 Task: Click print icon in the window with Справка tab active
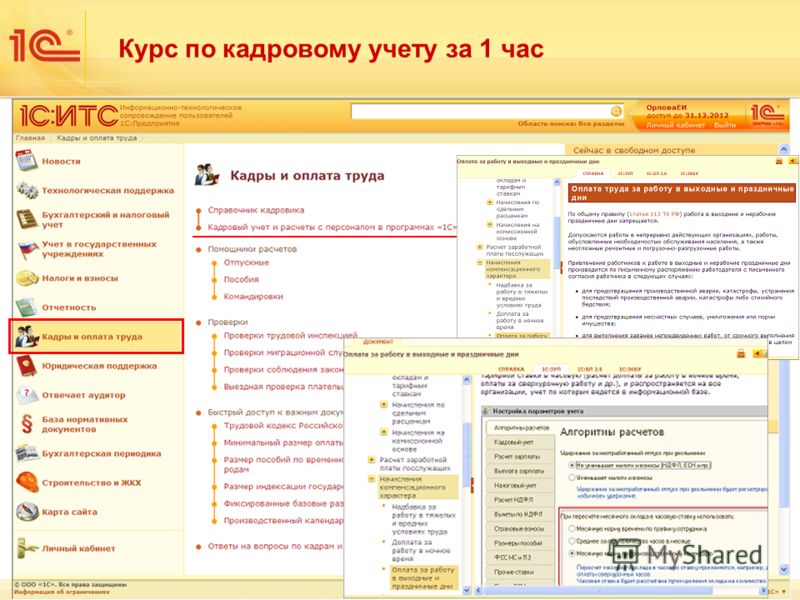[x=779, y=161]
